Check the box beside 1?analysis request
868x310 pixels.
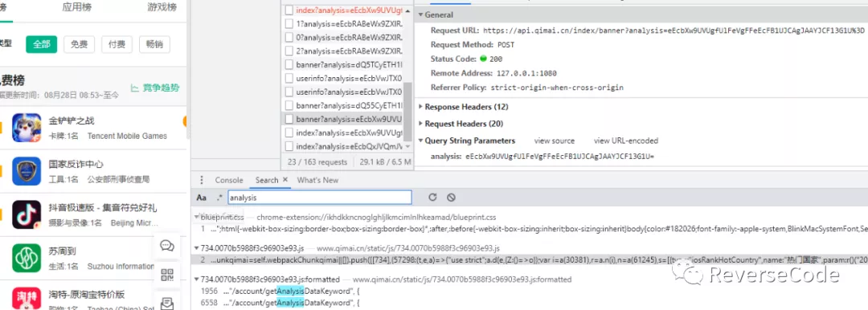tap(289, 24)
